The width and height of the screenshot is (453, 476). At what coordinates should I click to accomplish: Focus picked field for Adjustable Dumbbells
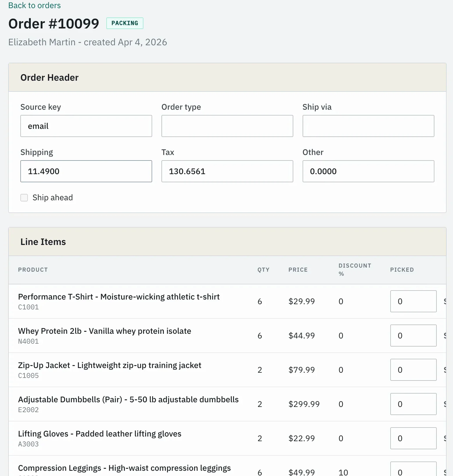pos(414,404)
